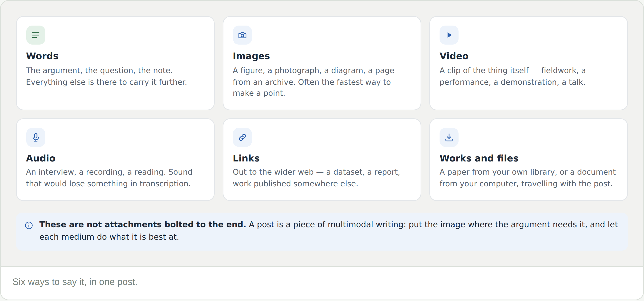Click the Links description about the wider web
Screen dimensions: 644x301
[x=316, y=178]
